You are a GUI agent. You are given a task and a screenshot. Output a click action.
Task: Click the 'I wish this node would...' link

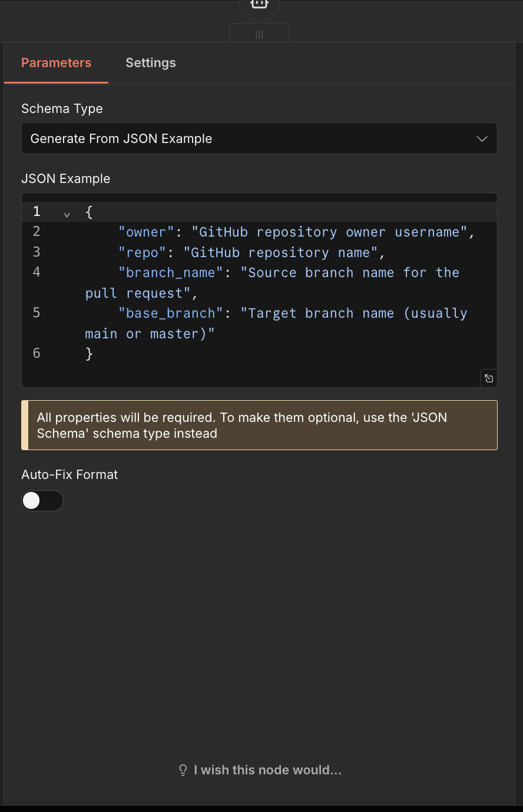(x=267, y=770)
